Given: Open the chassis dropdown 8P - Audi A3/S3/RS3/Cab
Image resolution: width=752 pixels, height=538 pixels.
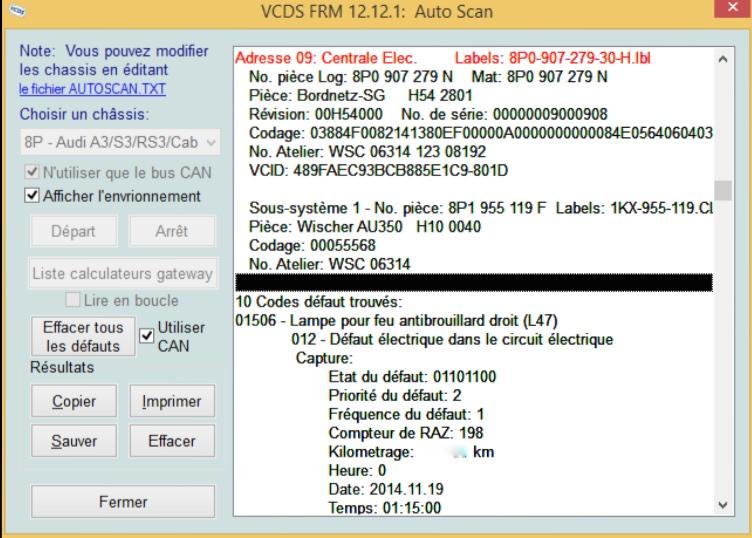Looking at the screenshot, I should coord(120,142).
